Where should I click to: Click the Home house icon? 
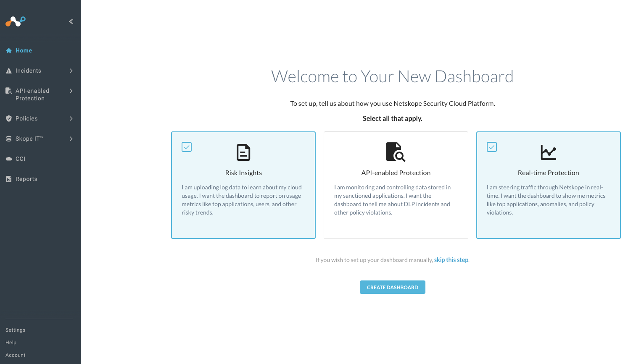click(9, 51)
